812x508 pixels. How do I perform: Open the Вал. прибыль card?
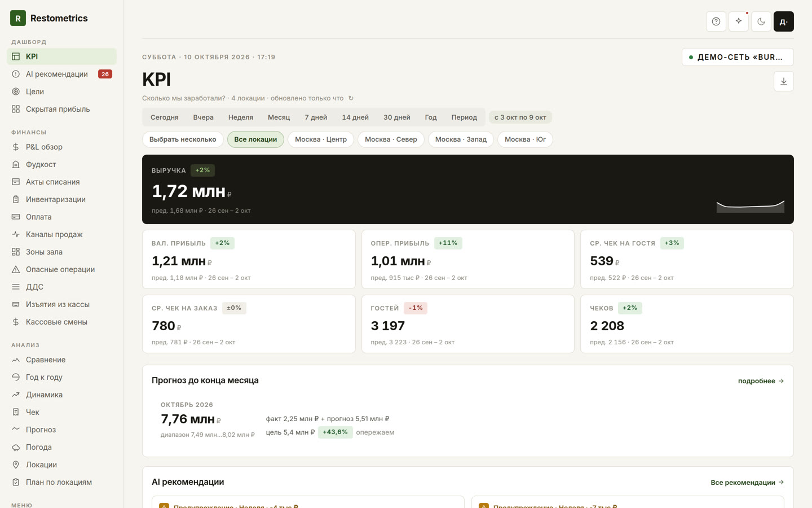click(249, 259)
